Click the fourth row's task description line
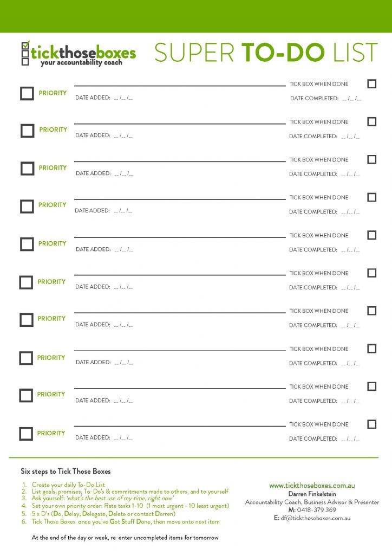Screen dimensions: 392x555 (x=180, y=199)
